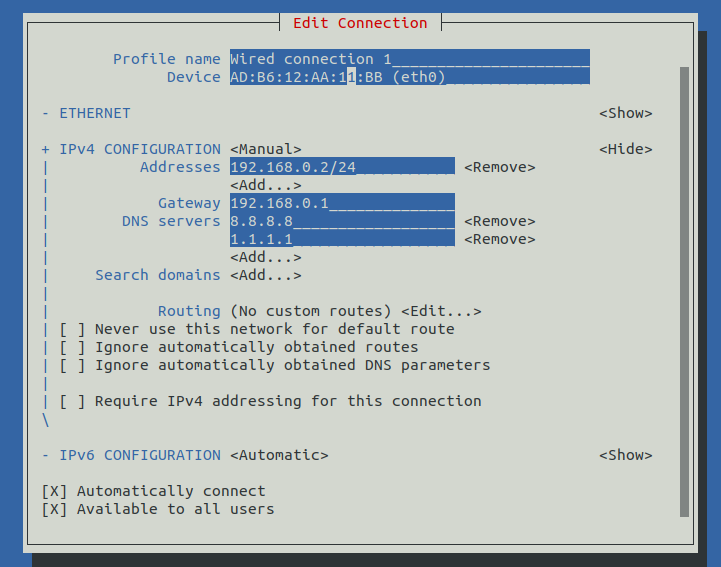Edit the 8.8.8.8 DNS server field
721x567 pixels.
(x=343, y=221)
